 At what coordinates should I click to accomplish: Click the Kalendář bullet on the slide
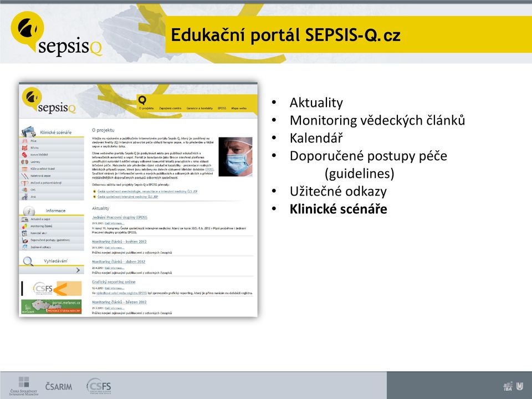(316, 138)
